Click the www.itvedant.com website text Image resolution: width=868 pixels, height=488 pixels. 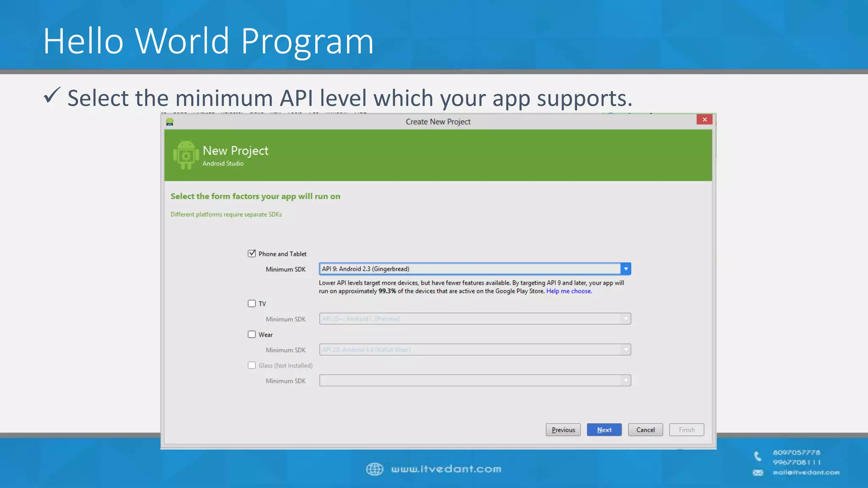pyautogui.click(x=446, y=469)
